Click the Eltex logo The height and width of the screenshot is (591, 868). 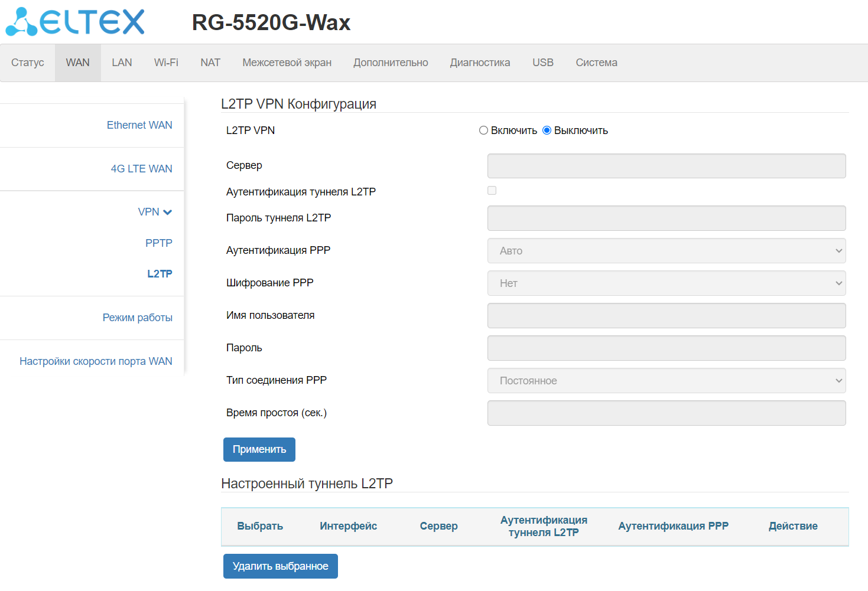pyautogui.click(x=75, y=22)
